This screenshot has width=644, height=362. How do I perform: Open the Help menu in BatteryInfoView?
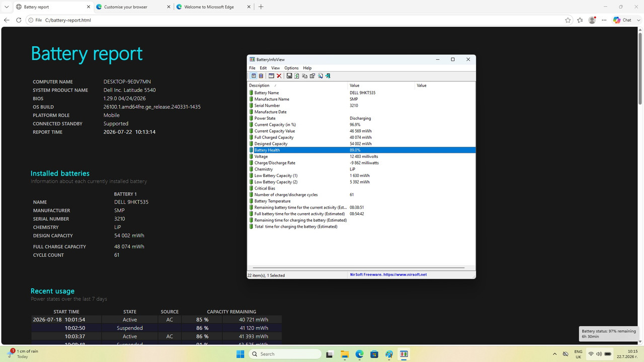(x=307, y=68)
